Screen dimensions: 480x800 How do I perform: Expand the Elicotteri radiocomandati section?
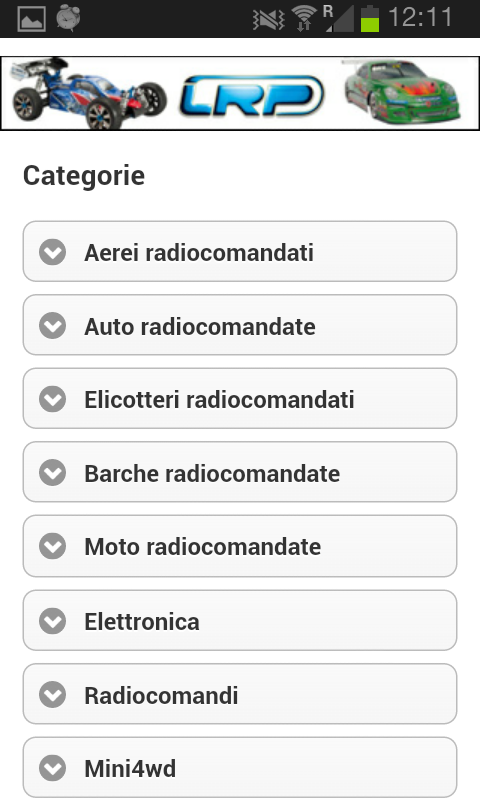pyautogui.click(x=240, y=398)
